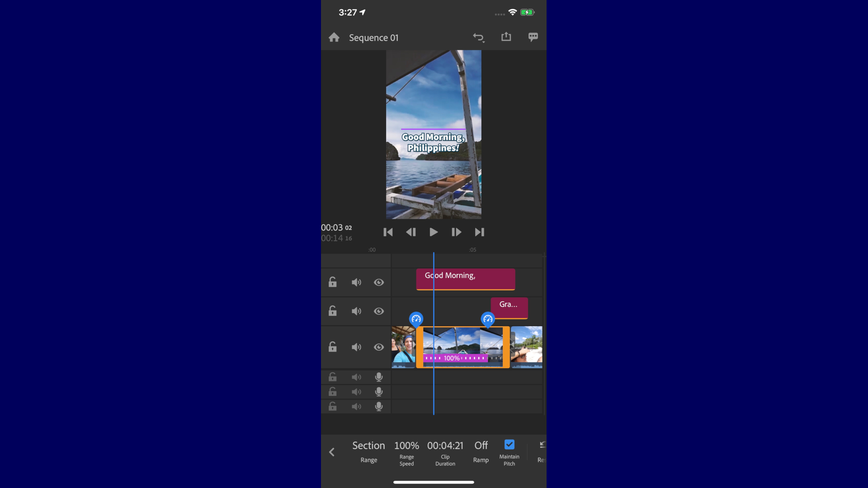The width and height of the screenshot is (868, 488).
Task: Tap the share/export button top right
Action: pyautogui.click(x=505, y=37)
